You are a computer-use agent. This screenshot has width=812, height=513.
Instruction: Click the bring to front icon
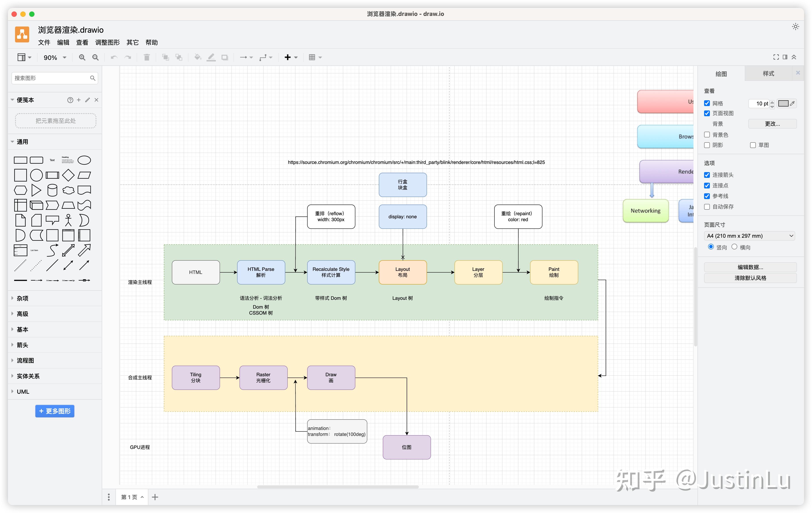point(165,57)
